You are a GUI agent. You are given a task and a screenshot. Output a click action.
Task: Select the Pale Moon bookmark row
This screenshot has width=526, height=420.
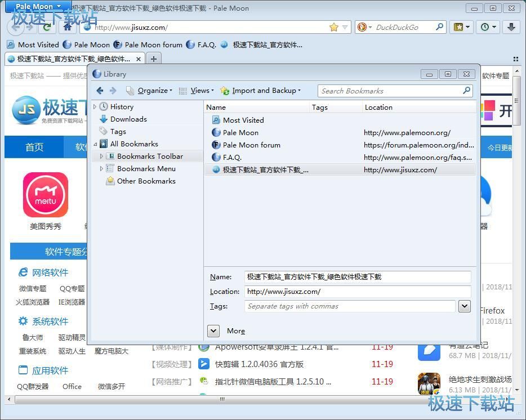tap(340, 132)
